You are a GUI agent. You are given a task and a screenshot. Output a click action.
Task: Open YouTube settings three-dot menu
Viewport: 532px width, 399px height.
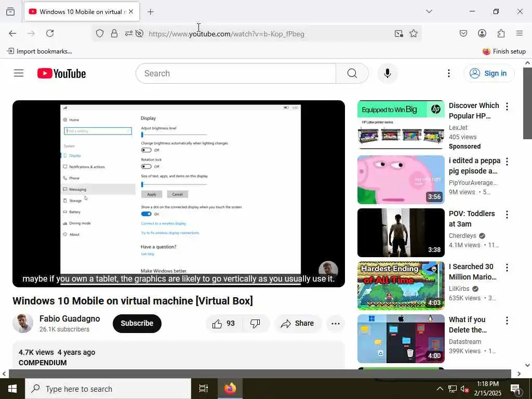pos(448,73)
